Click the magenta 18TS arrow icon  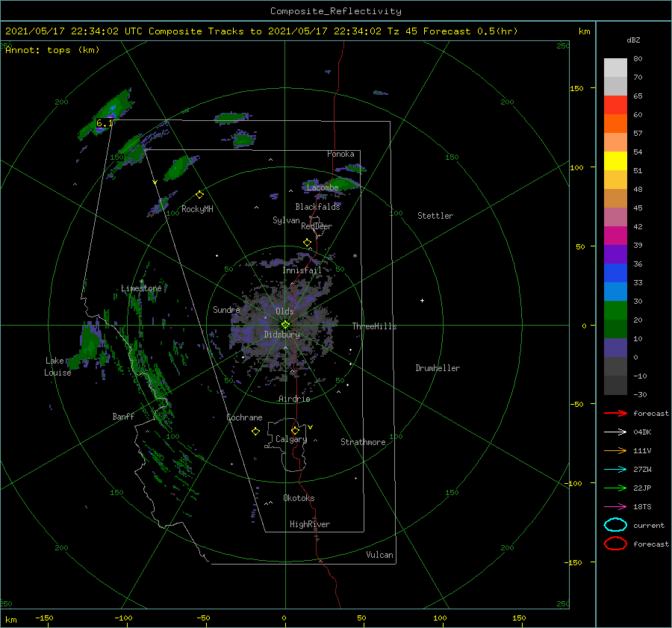click(x=615, y=507)
